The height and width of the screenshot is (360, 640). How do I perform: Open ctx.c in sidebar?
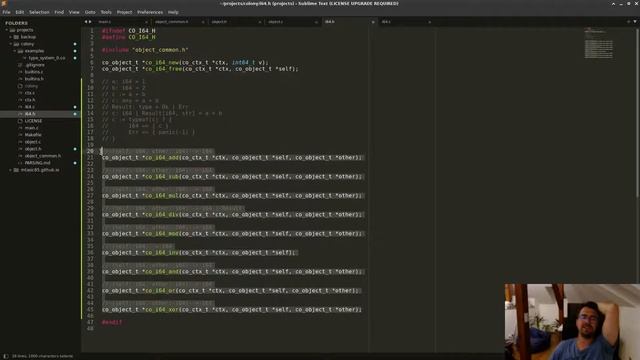(x=29, y=93)
